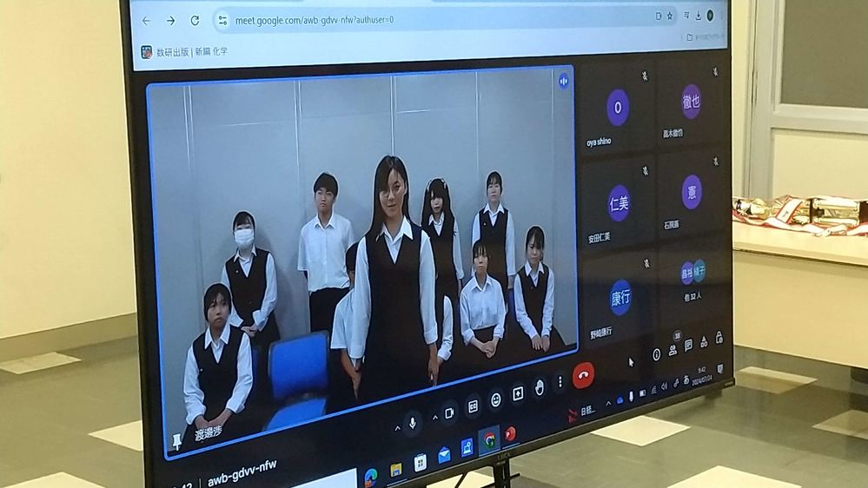Switch to PowerPoint in the taskbar
This screenshot has width=868, height=488.
point(510,434)
